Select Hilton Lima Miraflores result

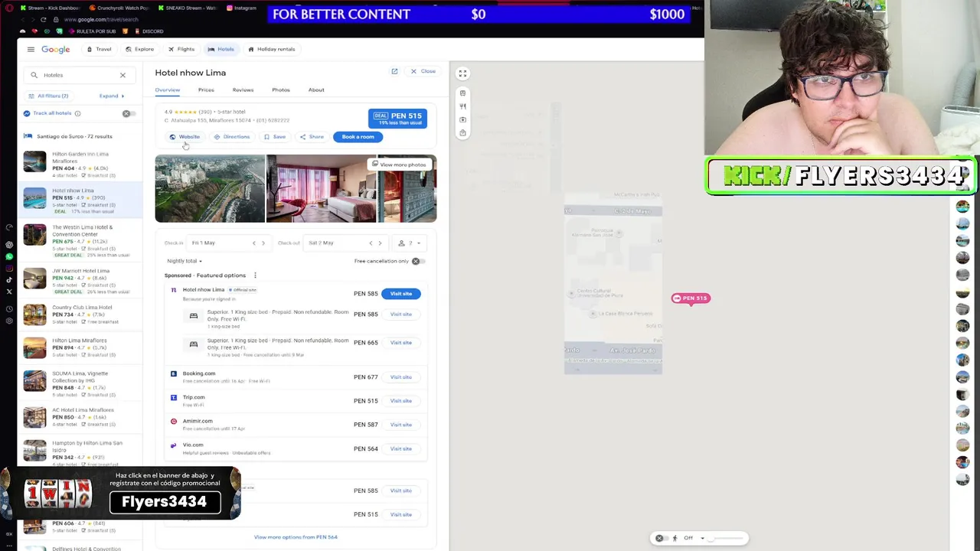(x=80, y=347)
